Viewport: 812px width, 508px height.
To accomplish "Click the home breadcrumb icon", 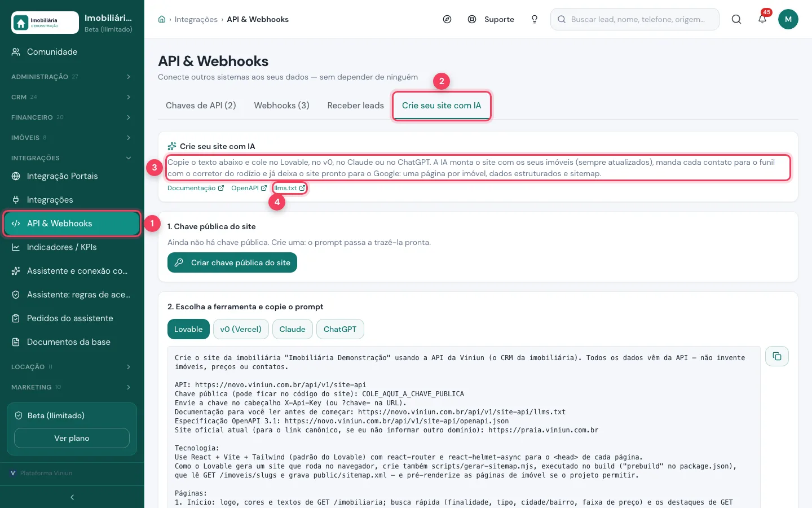I will click(x=162, y=19).
